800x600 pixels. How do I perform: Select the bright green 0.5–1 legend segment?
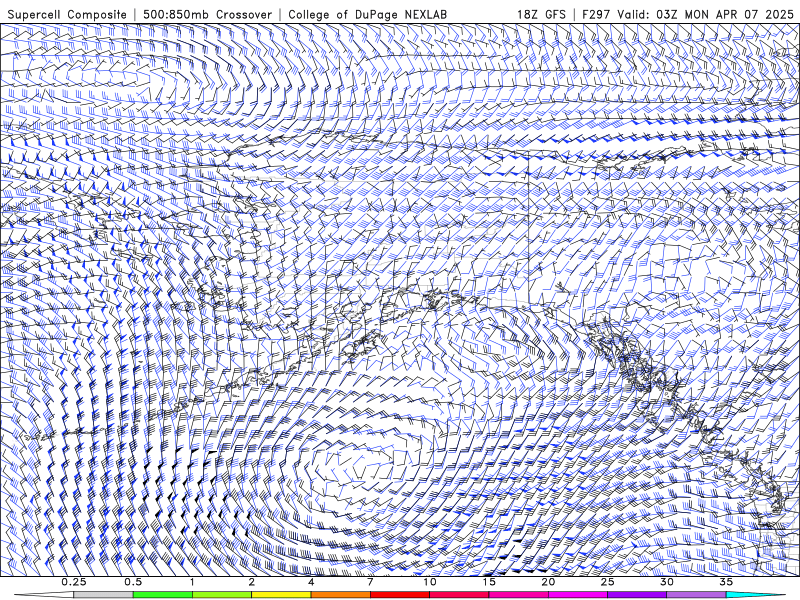[163, 595]
